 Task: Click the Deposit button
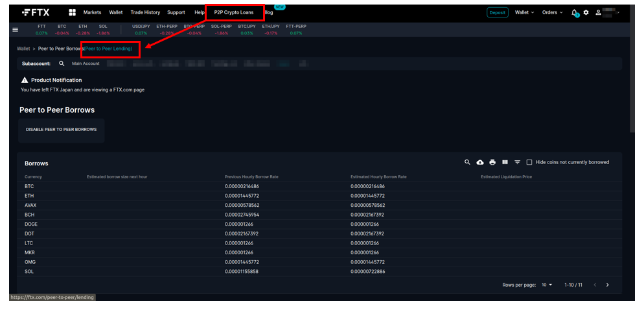click(498, 12)
